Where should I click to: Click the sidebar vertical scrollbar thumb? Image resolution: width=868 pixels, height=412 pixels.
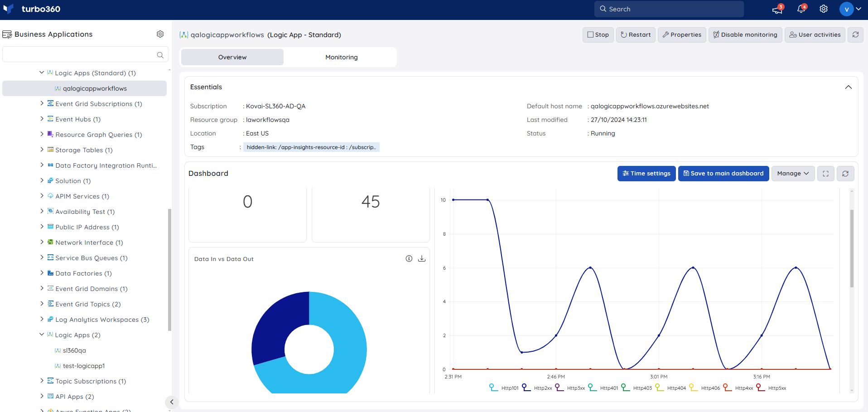169,270
